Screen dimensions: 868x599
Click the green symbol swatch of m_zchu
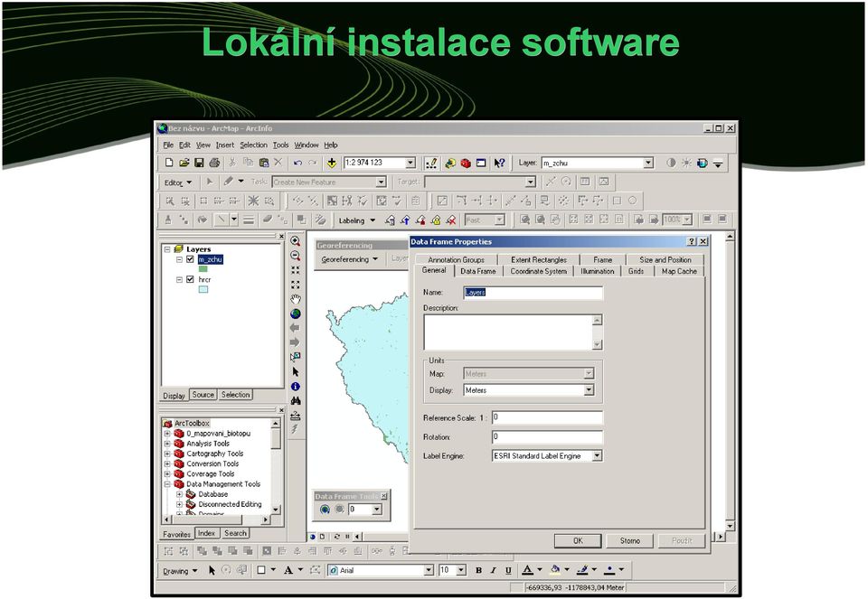tap(203, 269)
